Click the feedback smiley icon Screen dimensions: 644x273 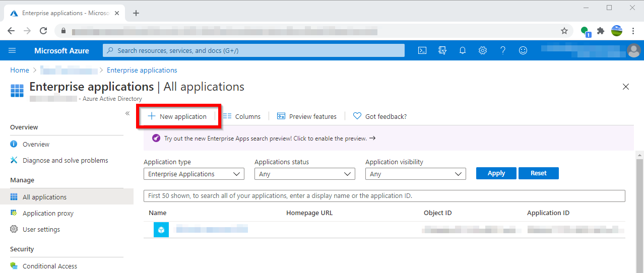[523, 50]
